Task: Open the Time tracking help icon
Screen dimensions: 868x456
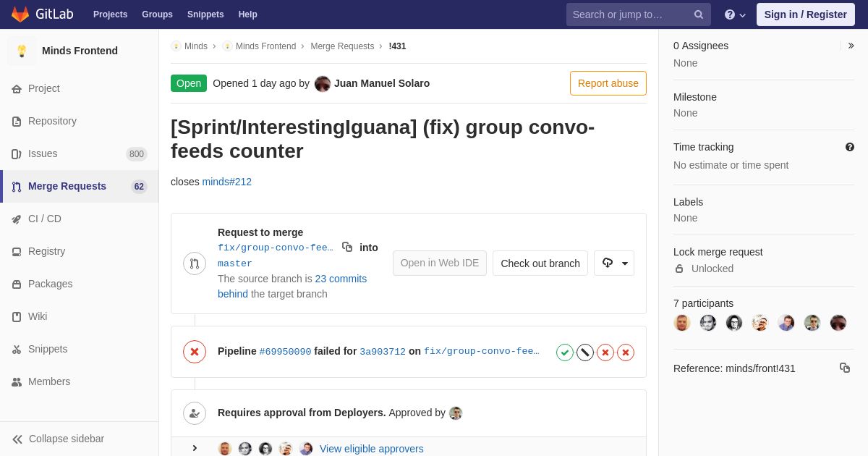Action: [x=850, y=147]
